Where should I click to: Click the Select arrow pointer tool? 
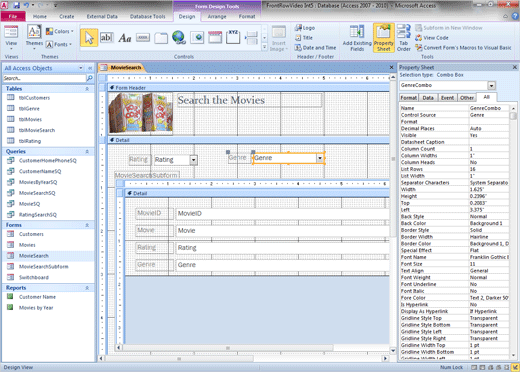[89, 38]
